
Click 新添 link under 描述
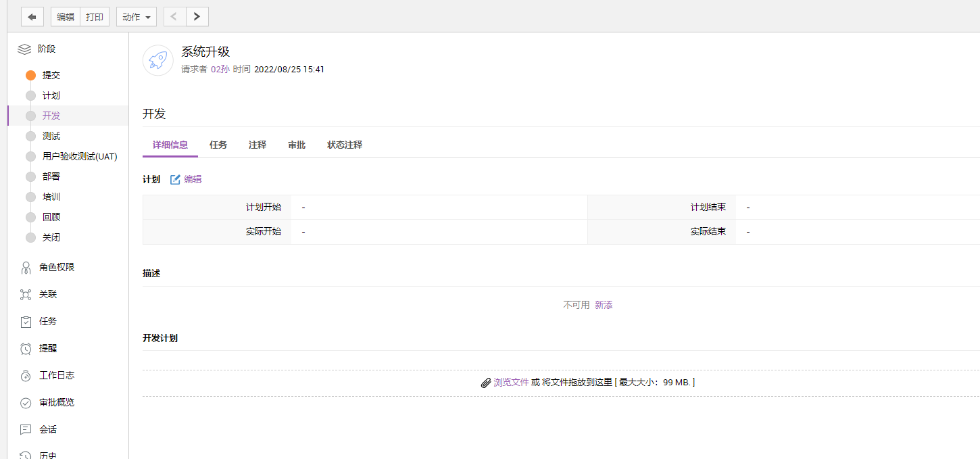click(604, 305)
